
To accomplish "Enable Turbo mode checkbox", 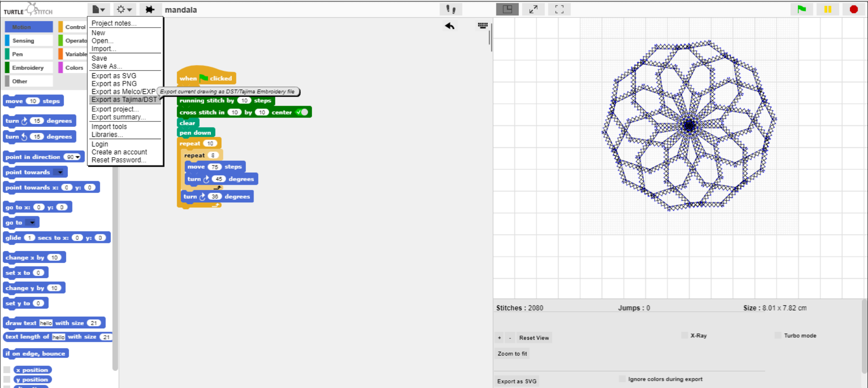I will click(x=778, y=335).
